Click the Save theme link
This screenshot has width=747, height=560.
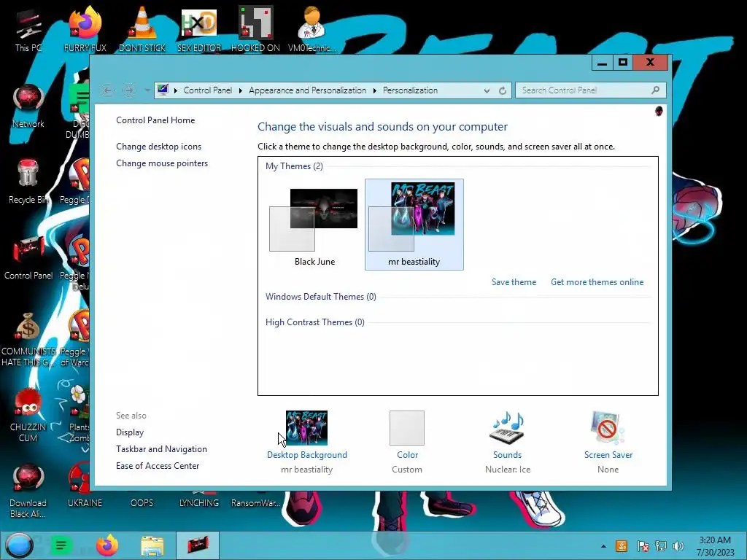tap(514, 282)
